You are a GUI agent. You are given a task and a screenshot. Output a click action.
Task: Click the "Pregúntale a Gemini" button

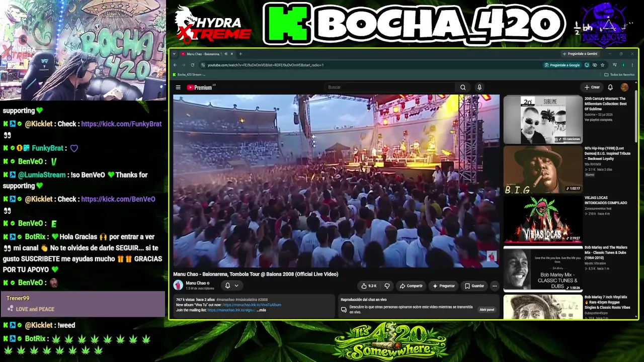580,54
